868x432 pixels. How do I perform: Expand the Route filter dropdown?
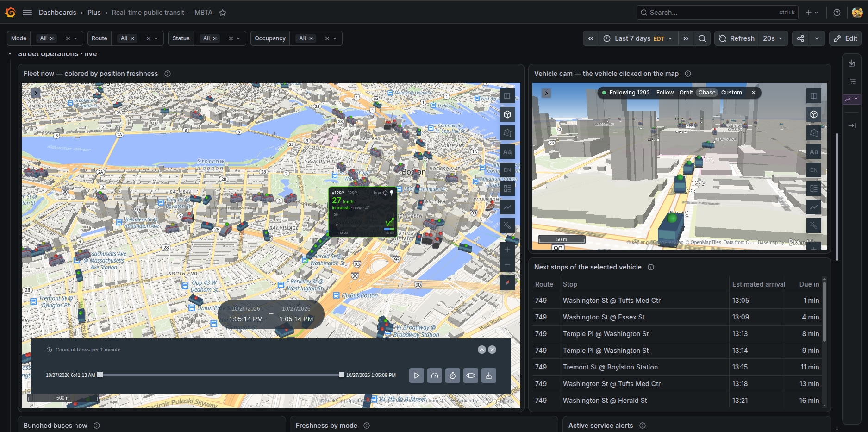click(x=156, y=38)
